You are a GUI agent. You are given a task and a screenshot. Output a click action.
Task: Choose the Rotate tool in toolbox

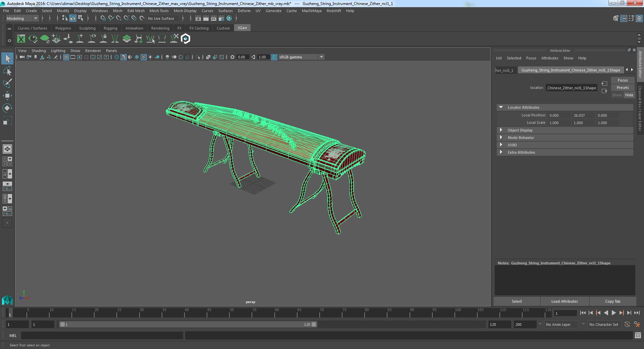7,108
